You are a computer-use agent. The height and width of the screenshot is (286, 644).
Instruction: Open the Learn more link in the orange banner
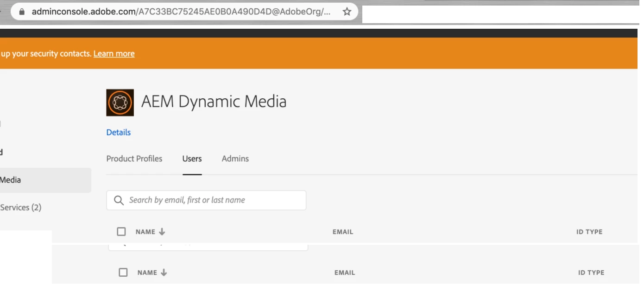point(114,54)
